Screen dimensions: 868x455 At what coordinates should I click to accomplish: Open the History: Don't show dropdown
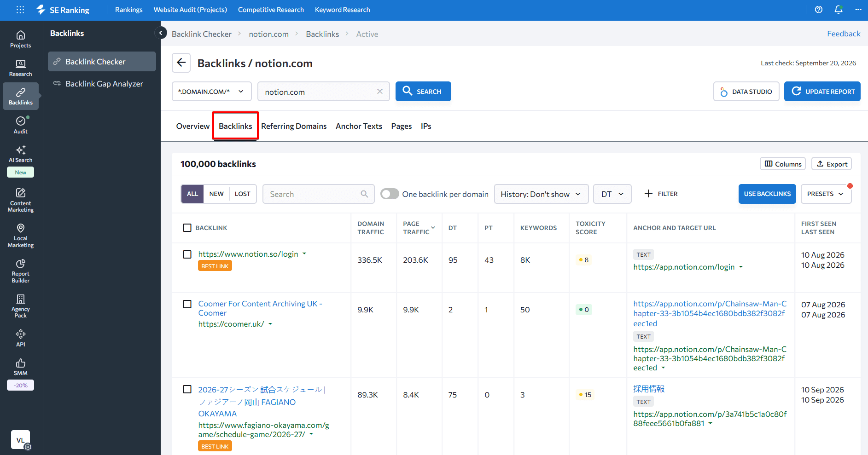tap(541, 194)
